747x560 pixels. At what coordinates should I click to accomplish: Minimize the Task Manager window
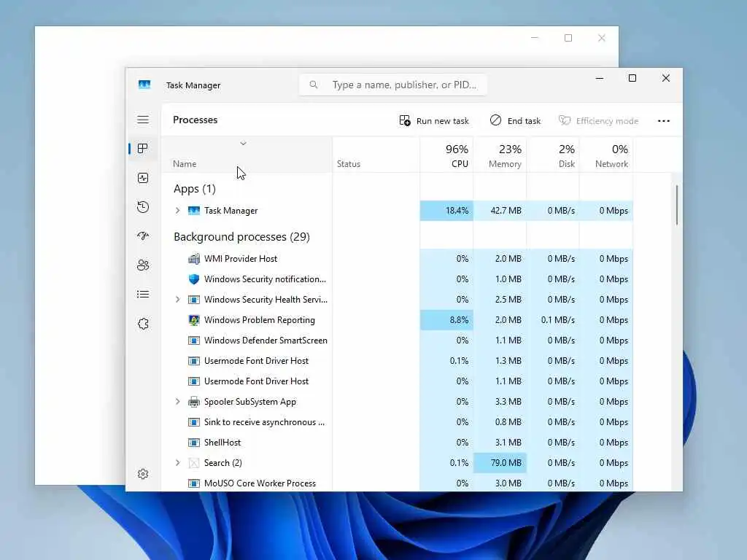[600, 78]
